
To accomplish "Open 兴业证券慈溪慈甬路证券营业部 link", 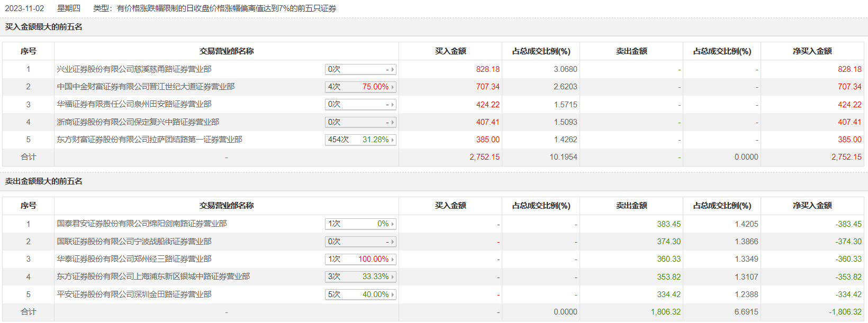I will [134, 69].
